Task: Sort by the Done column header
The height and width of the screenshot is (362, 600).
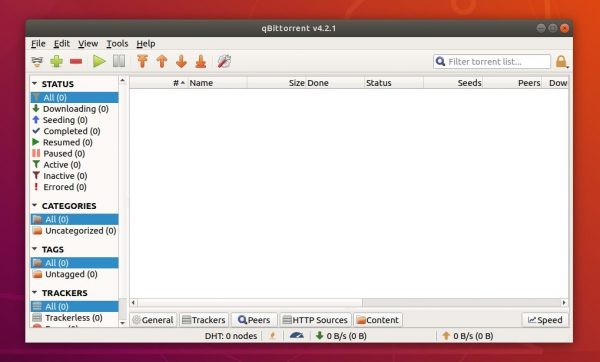Action: (x=335, y=83)
